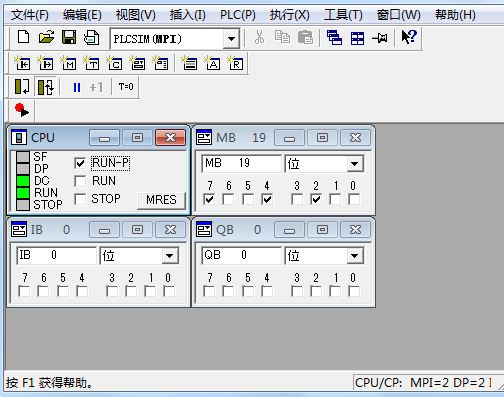Click the QB 0 address field
The height and width of the screenshot is (397, 504).
tap(241, 255)
